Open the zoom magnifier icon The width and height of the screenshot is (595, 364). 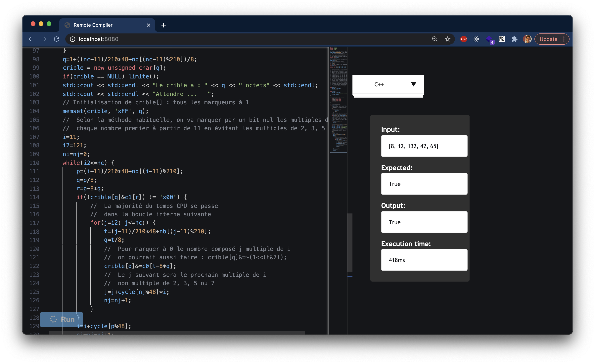[435, 39]
